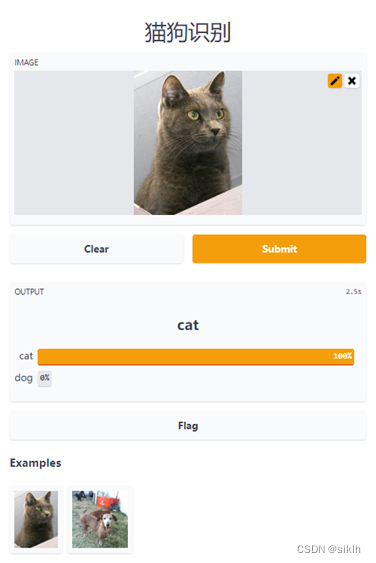Click the IMAGE panel label
376x563 pixels.
click(x=26, y=62)
